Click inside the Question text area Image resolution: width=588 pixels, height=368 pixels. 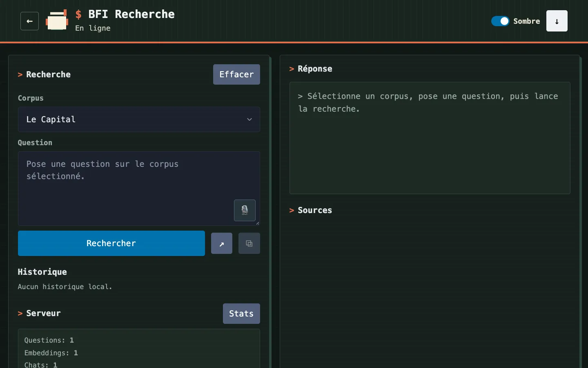click(x=139, y=188)
